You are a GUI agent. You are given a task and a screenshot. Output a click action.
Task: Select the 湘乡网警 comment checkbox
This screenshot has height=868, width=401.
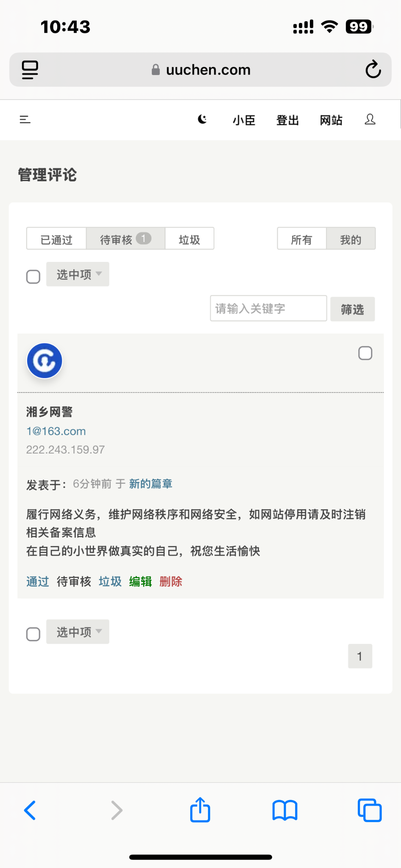tap(365, 353)
